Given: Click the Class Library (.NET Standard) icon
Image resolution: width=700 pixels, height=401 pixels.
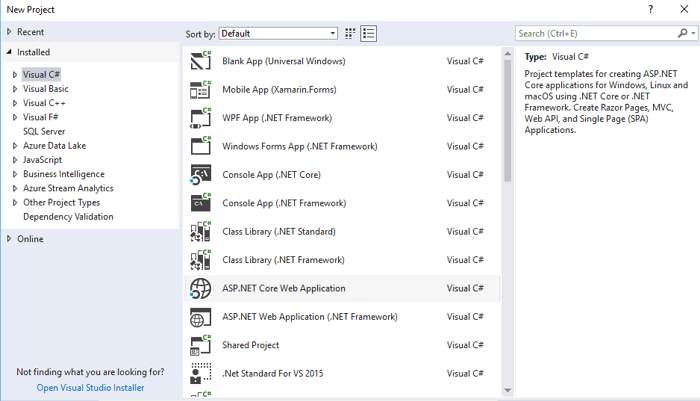Looking at the screenshot, I should (199, 232).
